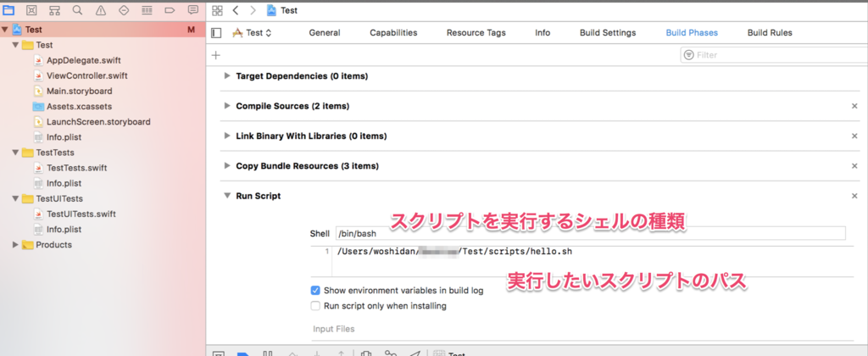This screenshot has height=356, width=868.
Task: Expand Compile Sources phase
Action: click(227, 106)
